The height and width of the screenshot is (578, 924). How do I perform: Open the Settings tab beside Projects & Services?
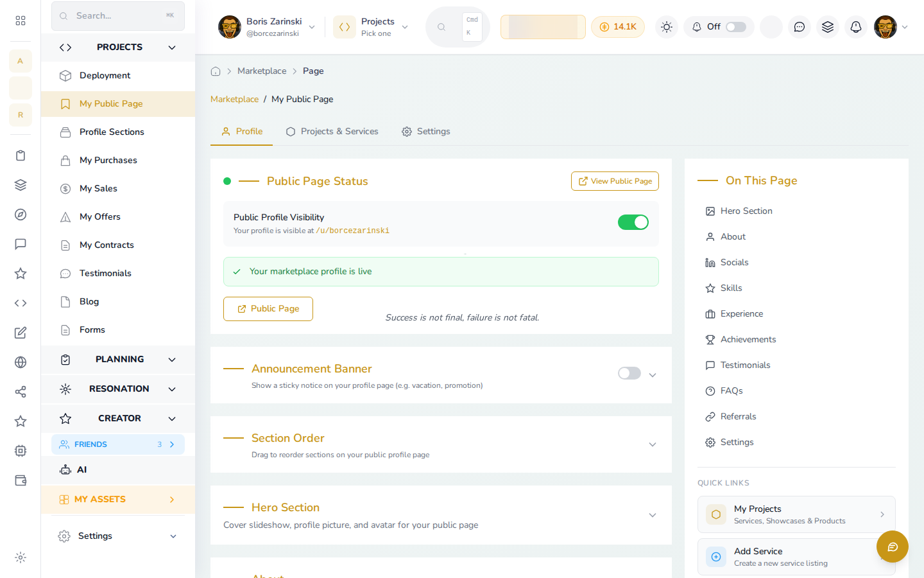click(426, 132)
